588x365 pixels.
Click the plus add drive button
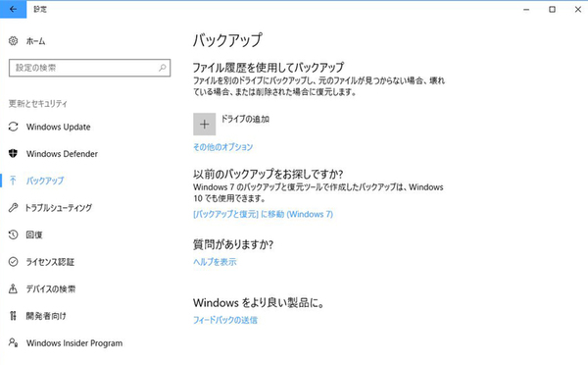click(x=205, y=124)
